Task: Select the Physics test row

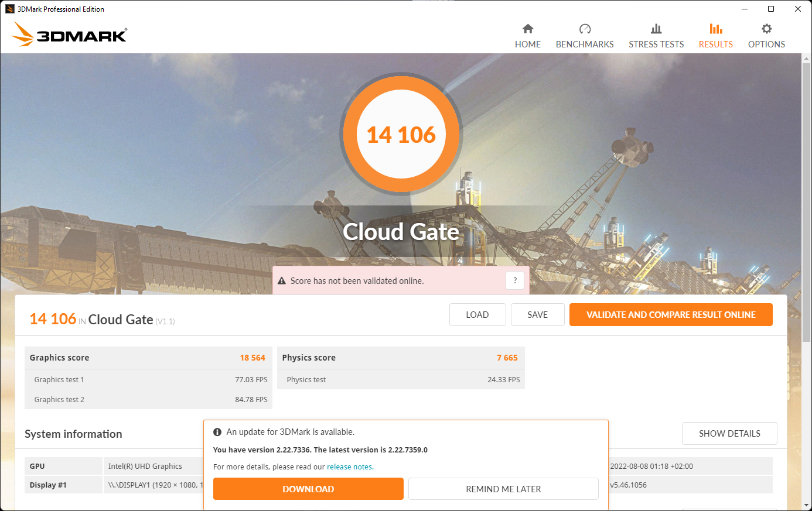Action: click(401, 379)
